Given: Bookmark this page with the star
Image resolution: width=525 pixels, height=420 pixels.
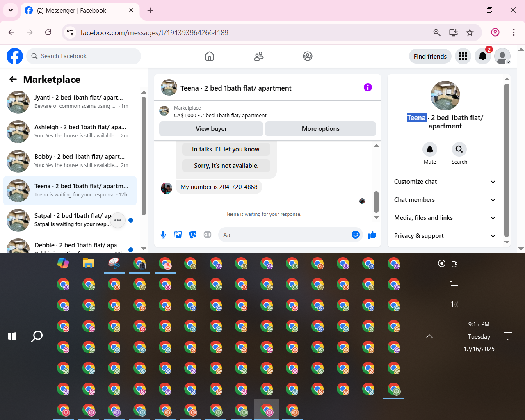Looking at the screenshot, I should pyautogui.click(x=470, y=32).
